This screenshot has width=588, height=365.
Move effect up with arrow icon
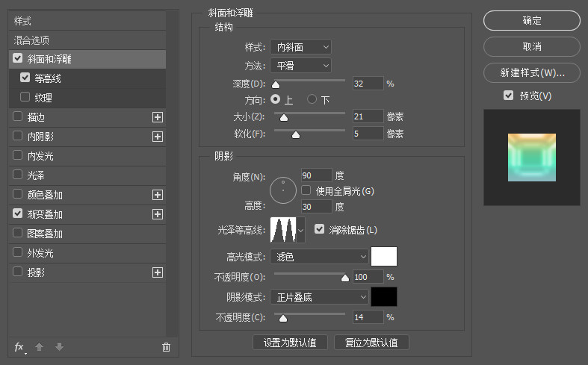pos(40,347)
